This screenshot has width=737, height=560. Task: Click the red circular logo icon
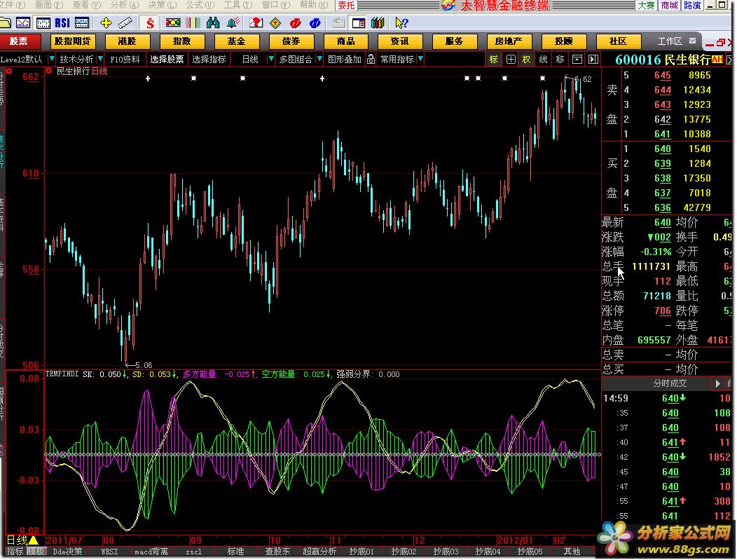point(296,22)
